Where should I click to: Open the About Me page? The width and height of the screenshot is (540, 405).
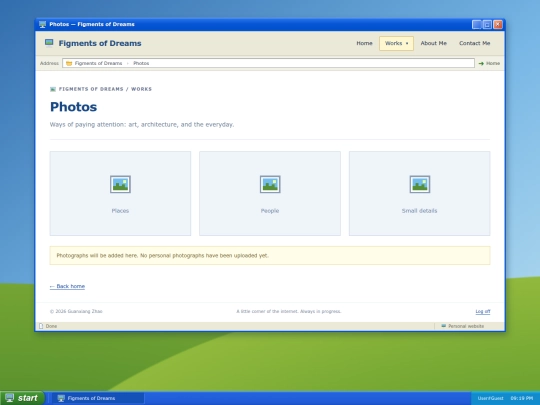434,43
